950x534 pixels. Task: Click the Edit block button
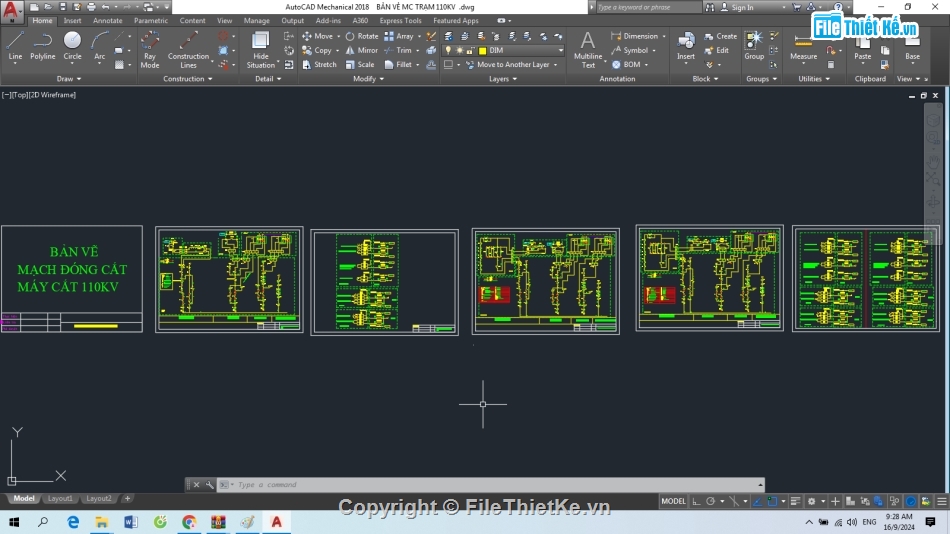(x=717, y=50)
